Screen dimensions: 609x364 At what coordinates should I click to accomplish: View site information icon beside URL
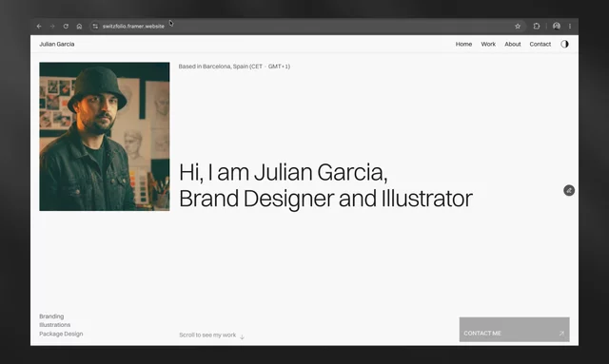click(x=95, y=27)
